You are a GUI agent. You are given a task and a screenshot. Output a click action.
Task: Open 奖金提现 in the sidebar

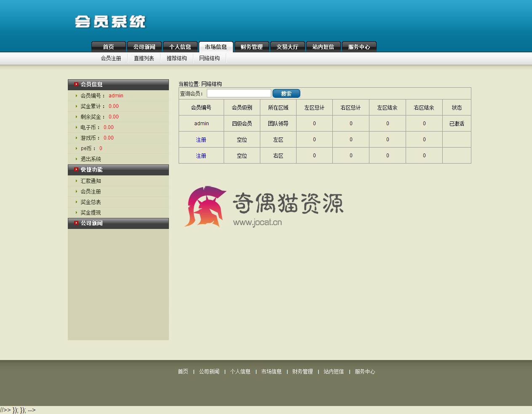click(x=91, y=212)
